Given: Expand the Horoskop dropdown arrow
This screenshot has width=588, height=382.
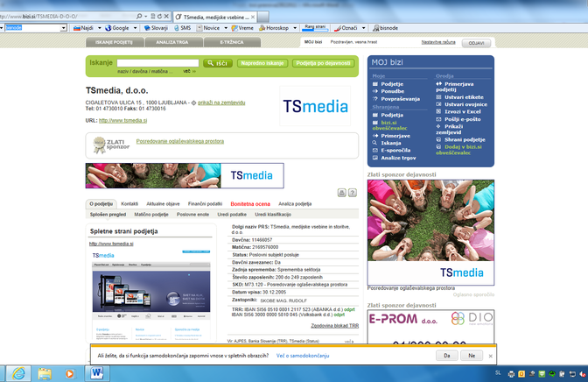Looking at the screenshot, I should (295, 28).
